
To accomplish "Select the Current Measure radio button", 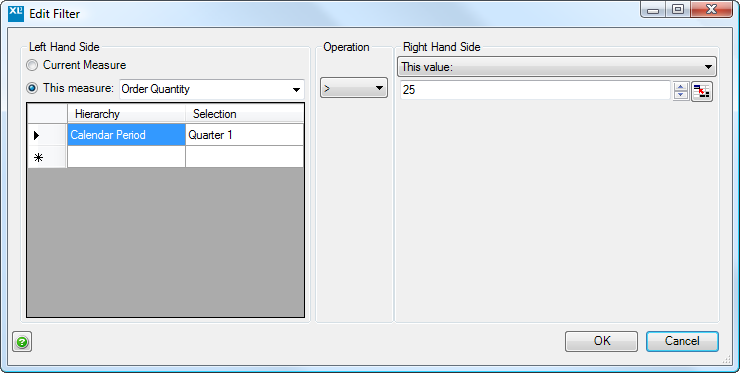I will 32,65.
